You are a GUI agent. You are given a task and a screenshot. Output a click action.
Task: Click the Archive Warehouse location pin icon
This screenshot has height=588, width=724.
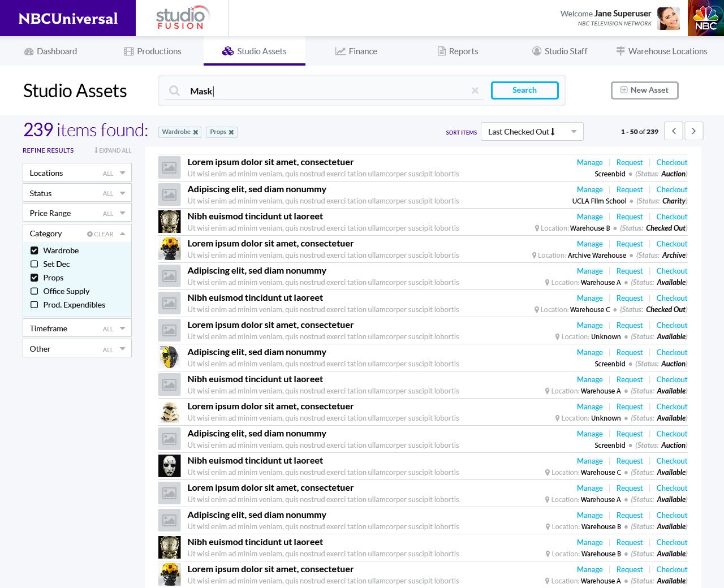pyautogui.click(x=535, y=256)
